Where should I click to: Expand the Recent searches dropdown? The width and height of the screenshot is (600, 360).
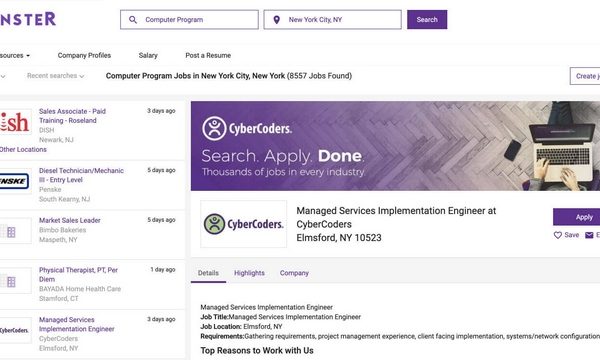(x=55, y=76)
